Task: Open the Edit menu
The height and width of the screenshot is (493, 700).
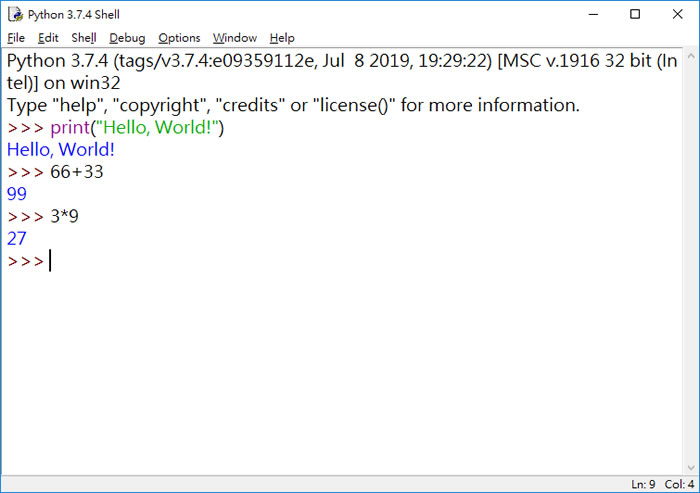Action: pos(48,38)
